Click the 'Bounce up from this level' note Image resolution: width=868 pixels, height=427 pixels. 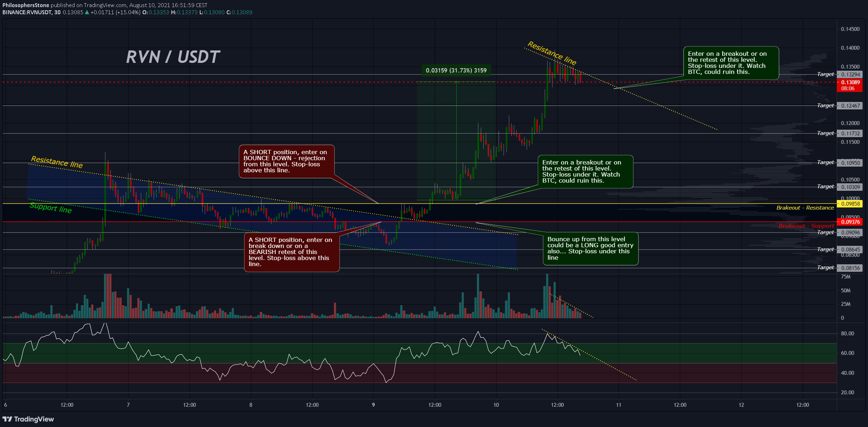coord(590,249)
